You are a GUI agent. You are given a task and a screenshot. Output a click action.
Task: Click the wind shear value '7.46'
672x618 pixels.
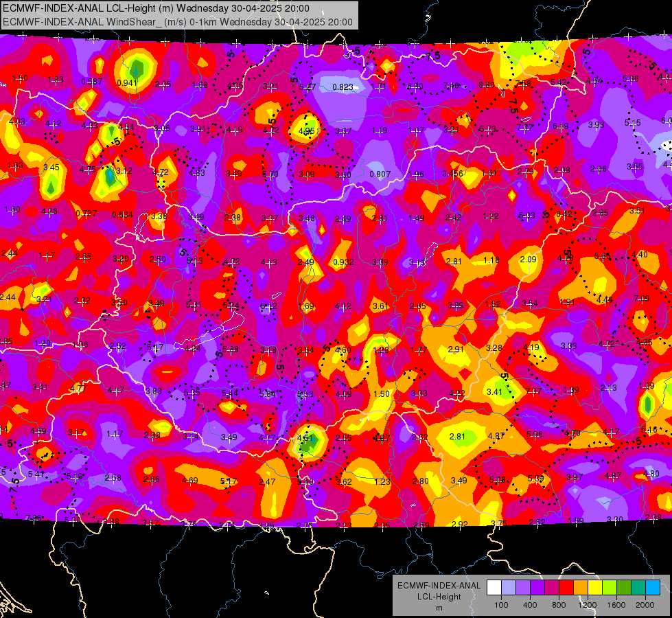tap(451, 86)
